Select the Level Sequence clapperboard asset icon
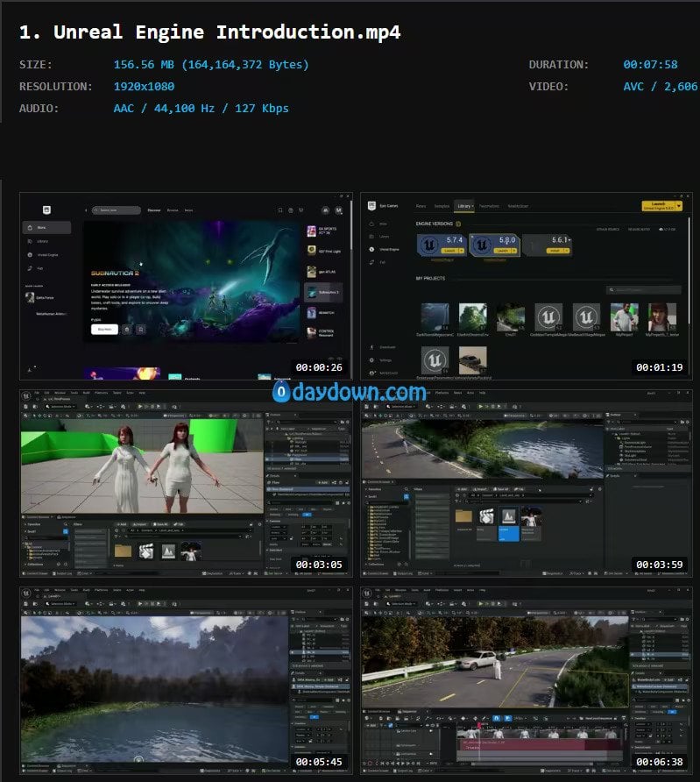The width and height of the screenshot is (700, 782). [487, 516]
